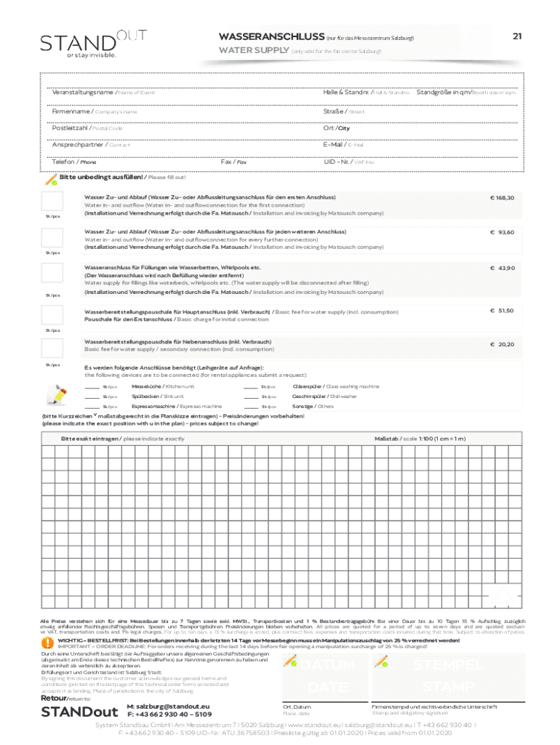Click the pencil icon beside 'Bitte unbedingt ausfüllen!'
The image size is (560, 745).
click(49, 178)
